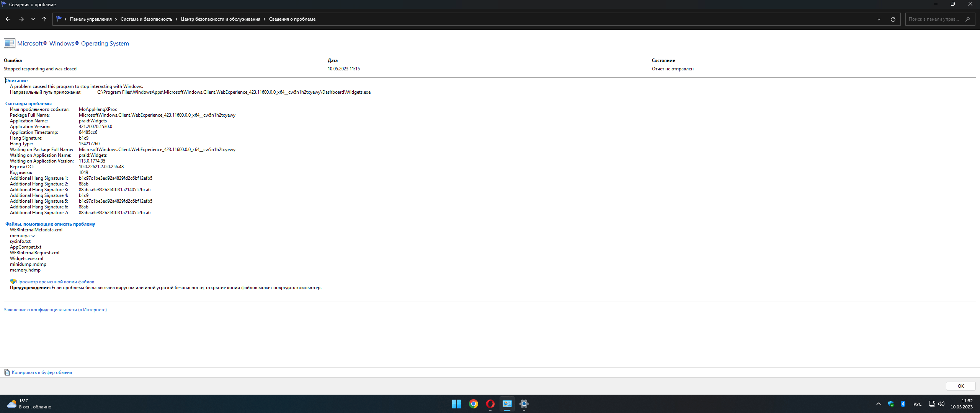Click OS version '10.0.22621.2.0.0.256.48'

tap(101, 167)
